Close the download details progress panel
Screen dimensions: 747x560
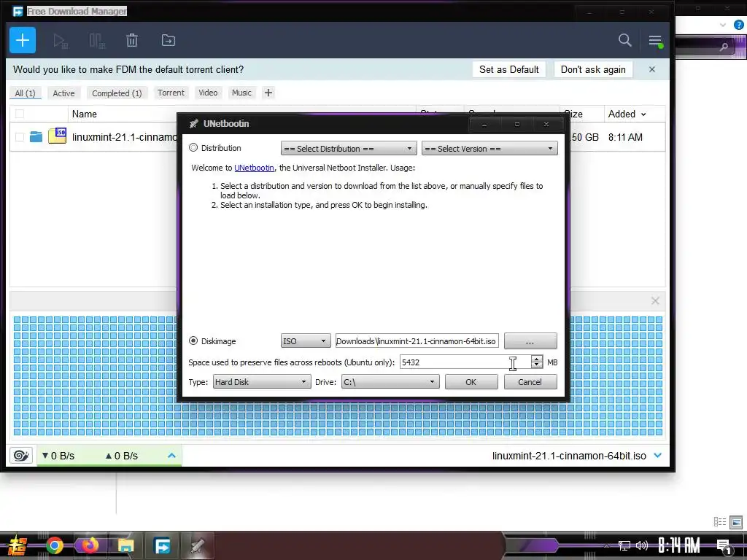[x=656, y=301]
